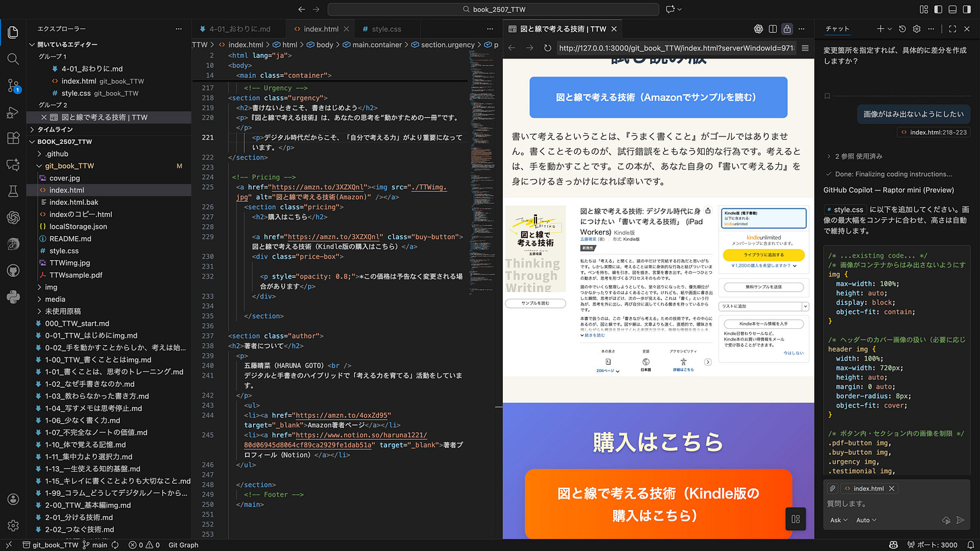Remove index.html attachment from chat input
This screenshot has height=551, width=980.
[x=892, y=488]
